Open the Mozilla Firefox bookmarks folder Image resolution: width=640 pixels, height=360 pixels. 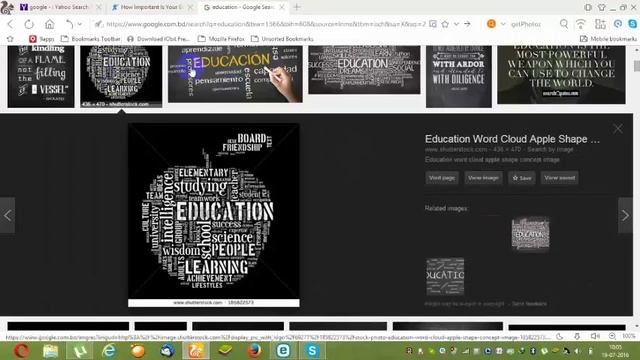221,39
